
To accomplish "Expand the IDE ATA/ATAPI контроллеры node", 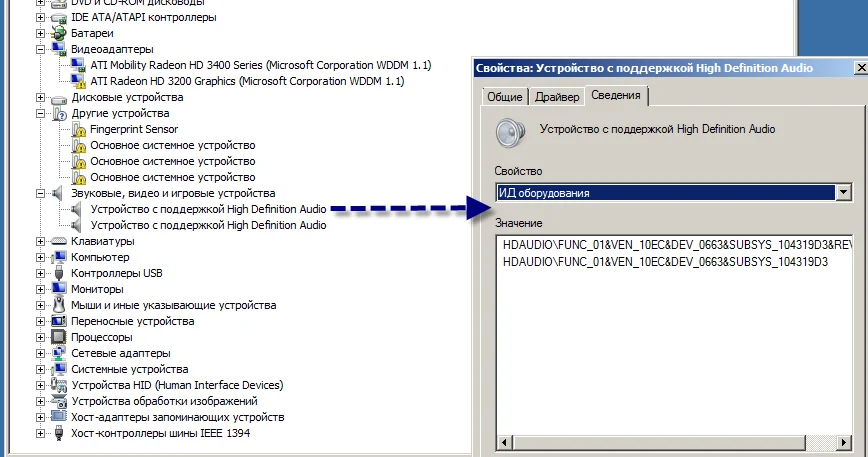I will (40, 18).
